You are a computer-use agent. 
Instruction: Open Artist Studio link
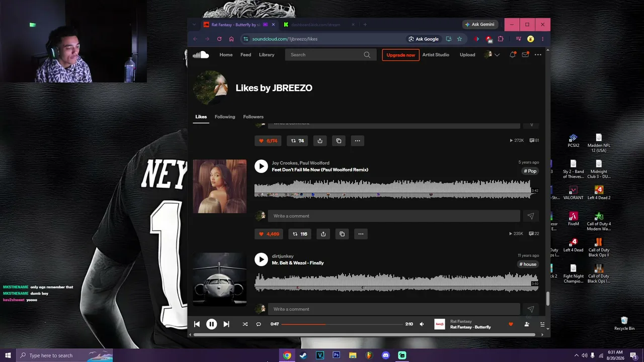(436, 55)
